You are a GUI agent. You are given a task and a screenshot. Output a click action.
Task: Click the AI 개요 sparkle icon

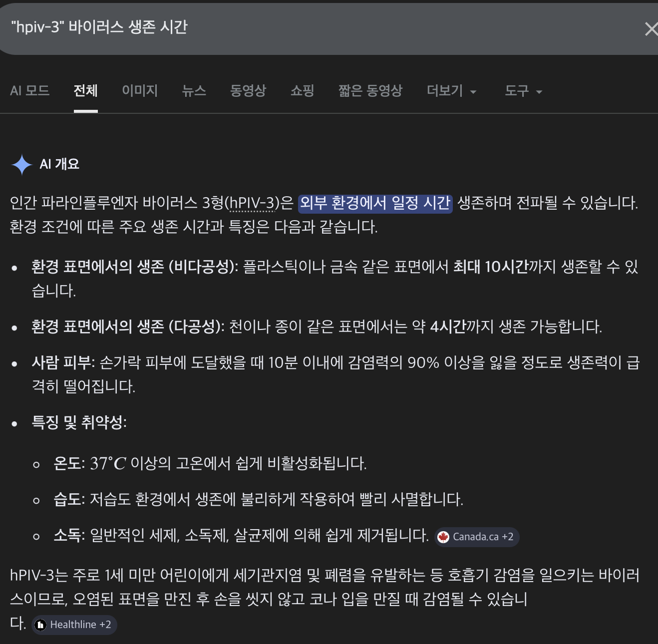22,165
